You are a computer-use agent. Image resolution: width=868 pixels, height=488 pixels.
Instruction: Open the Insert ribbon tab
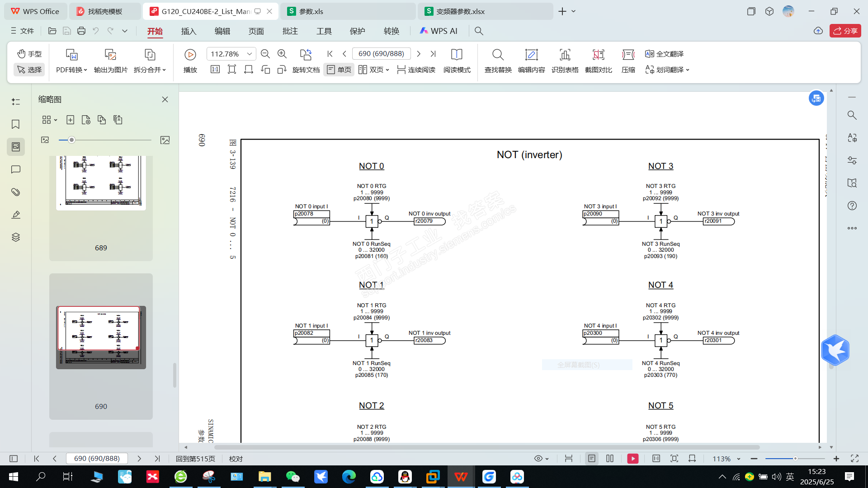point(189,31)
